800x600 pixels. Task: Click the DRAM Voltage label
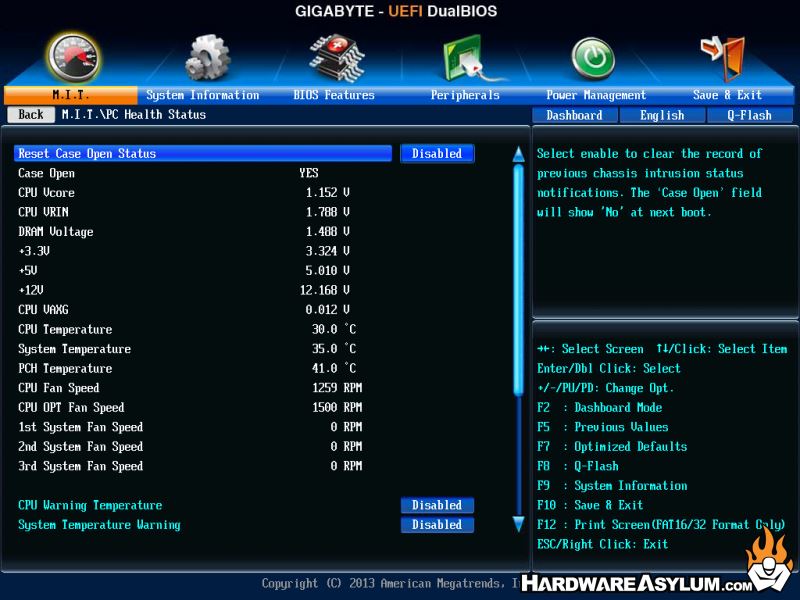tap(56, 232)
